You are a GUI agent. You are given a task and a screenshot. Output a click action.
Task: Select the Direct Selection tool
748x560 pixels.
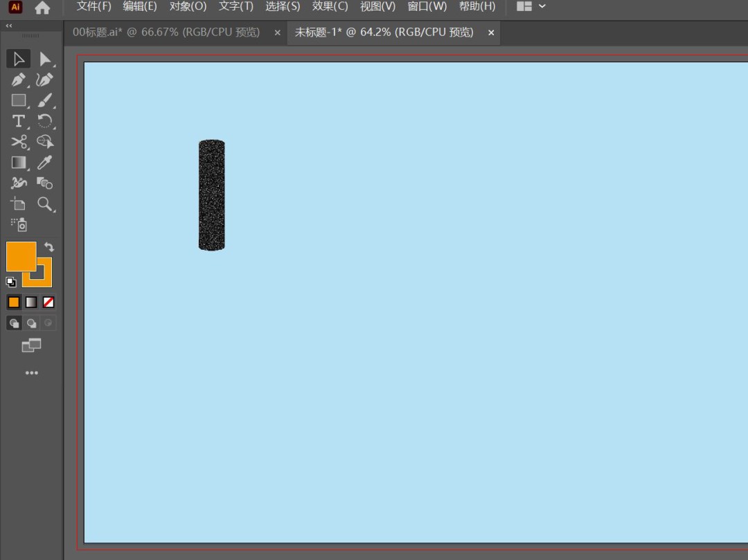tap(45, 60)
